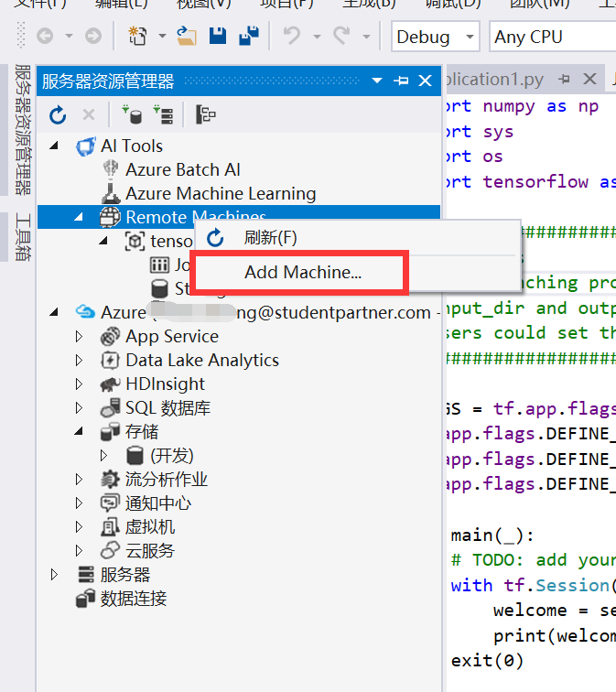Click the Connect to Server icon
Screen dimensions: 616x692
pos(163,114)
